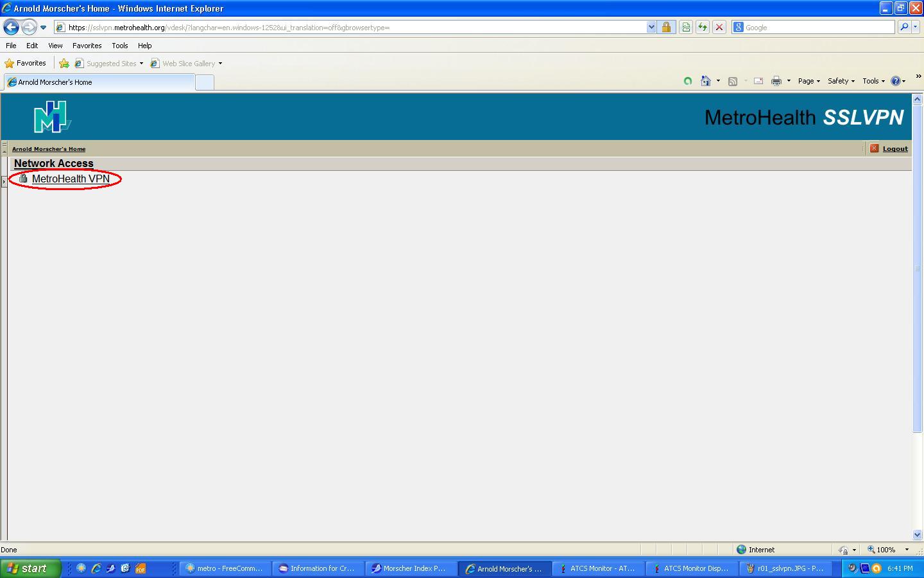Click the Home icon in command bar
This screenshot has height=578, width=924.
705,81
